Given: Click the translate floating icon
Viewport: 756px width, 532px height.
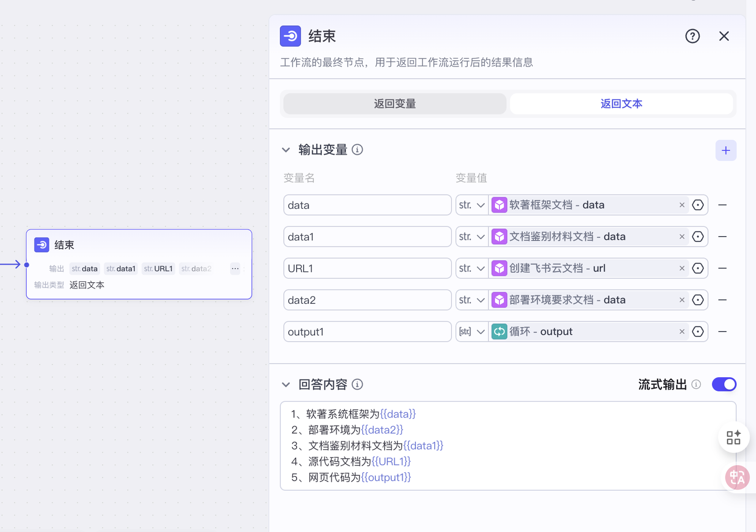Looking at the screenshot, I should tap(737, 477).
